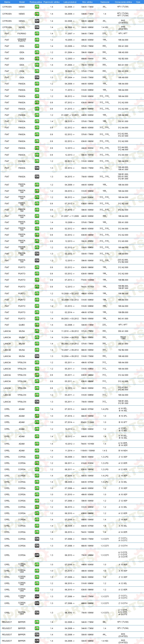Select the 'KFV (TU3A), KFT (TU3A)' engine code cell

pos(123,14)
